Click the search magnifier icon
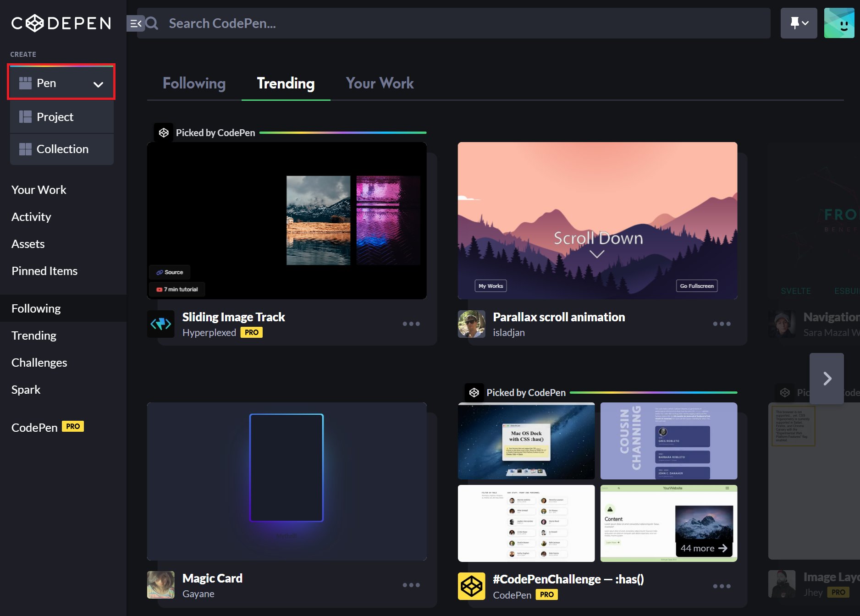The width and height of the screenshot is (860, 616). 153,23
